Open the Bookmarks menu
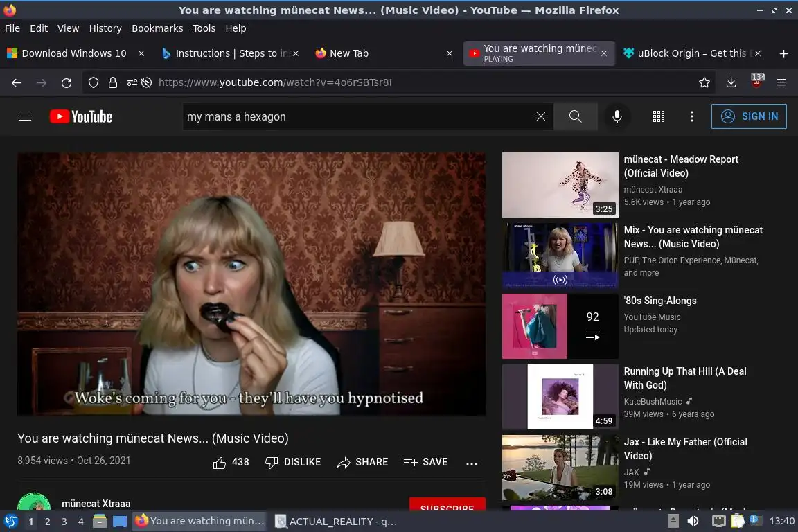 157,28
